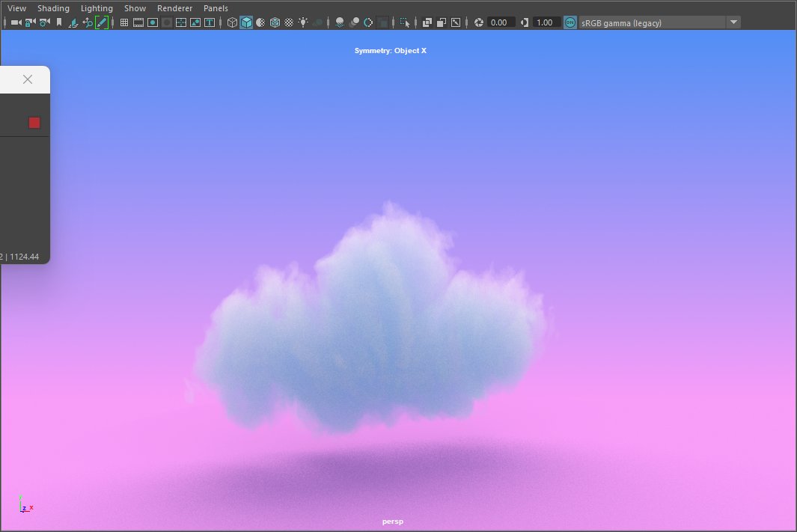This screenshot has width=797, height=532.
Task: Open the Show menu
Action: click(135, 8)
